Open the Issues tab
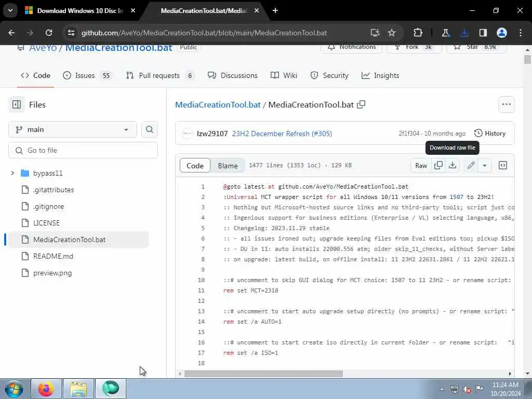 (x=87, y=75)
